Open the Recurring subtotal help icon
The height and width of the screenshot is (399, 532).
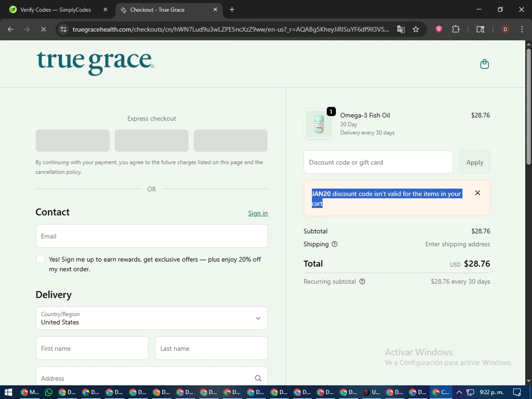pos(362,282)
